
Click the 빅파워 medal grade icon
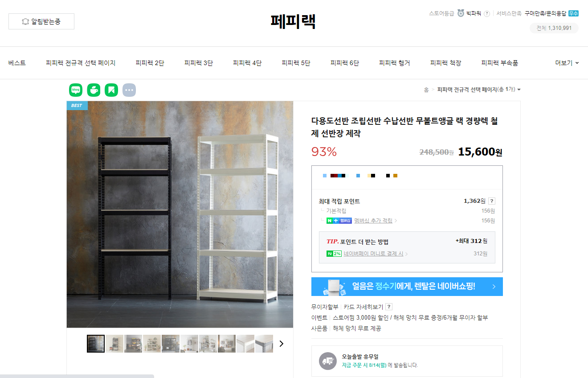click(461, 13)
